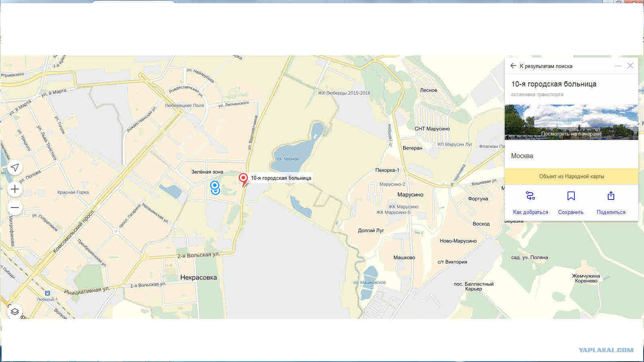Click the 'оз. Черное' lake label
This screenshot has width=644, height=362.
(x=287, y=159)
